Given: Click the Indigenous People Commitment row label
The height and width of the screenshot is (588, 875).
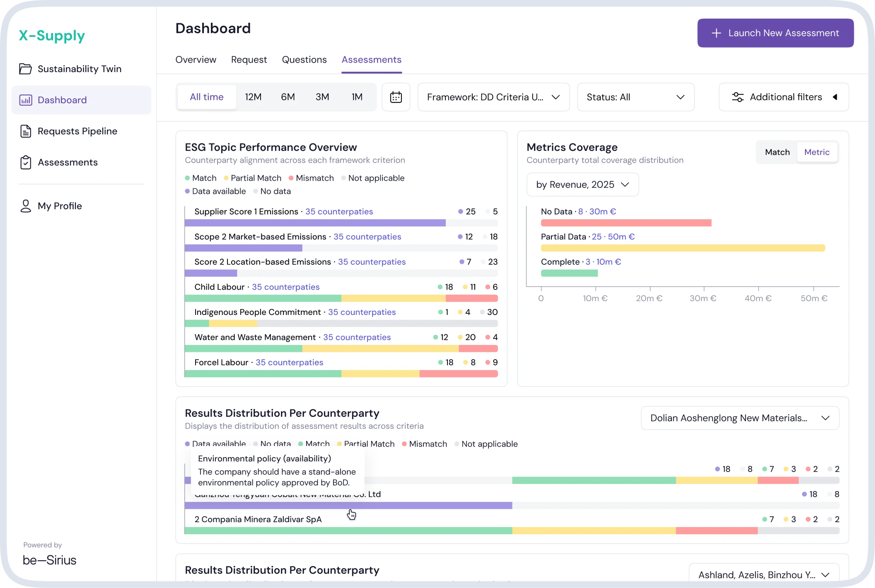Looking at the screenshot, I should (257, 312).
